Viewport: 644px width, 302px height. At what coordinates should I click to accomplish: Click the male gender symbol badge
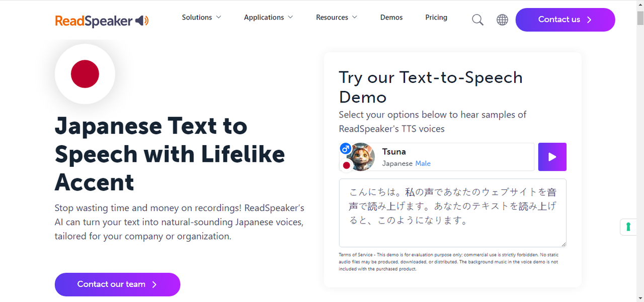[345, 148]
